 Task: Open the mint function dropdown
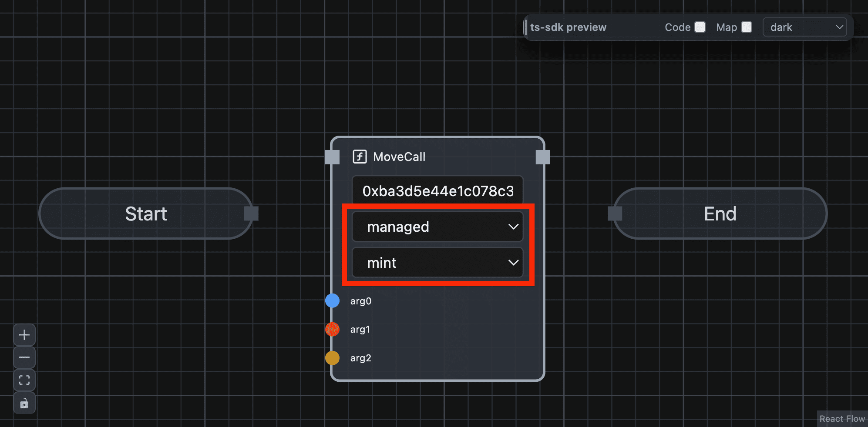437,263
